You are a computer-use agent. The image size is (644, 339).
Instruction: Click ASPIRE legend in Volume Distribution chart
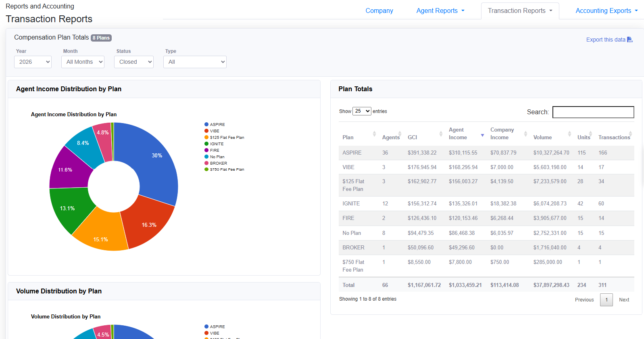tap(215, 326)
